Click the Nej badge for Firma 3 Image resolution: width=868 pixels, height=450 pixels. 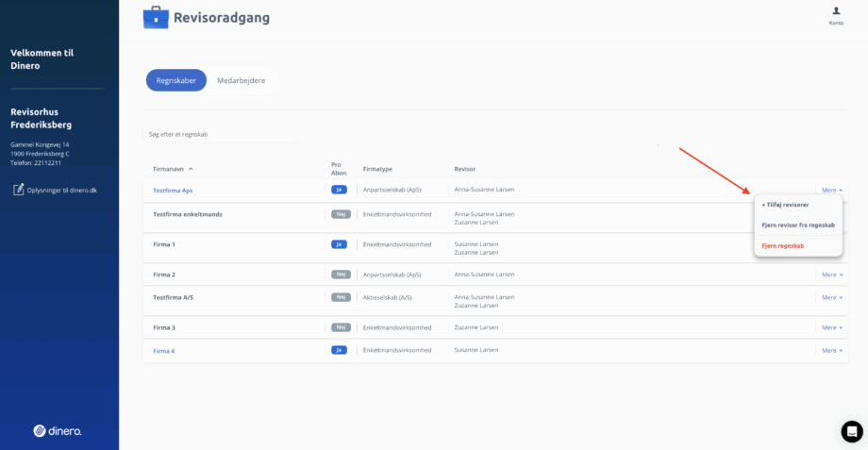coord(341,327)
